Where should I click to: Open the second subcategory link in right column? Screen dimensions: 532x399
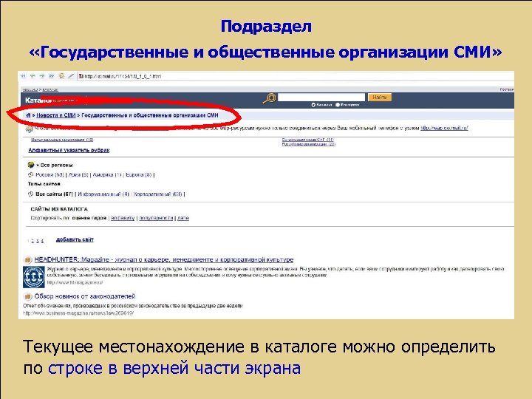point(308,144)
